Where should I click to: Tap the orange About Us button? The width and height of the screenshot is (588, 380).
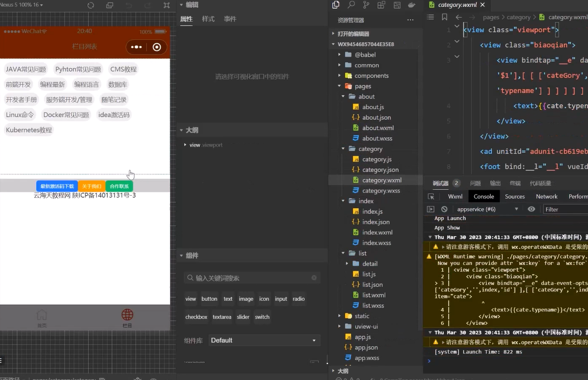92,186
